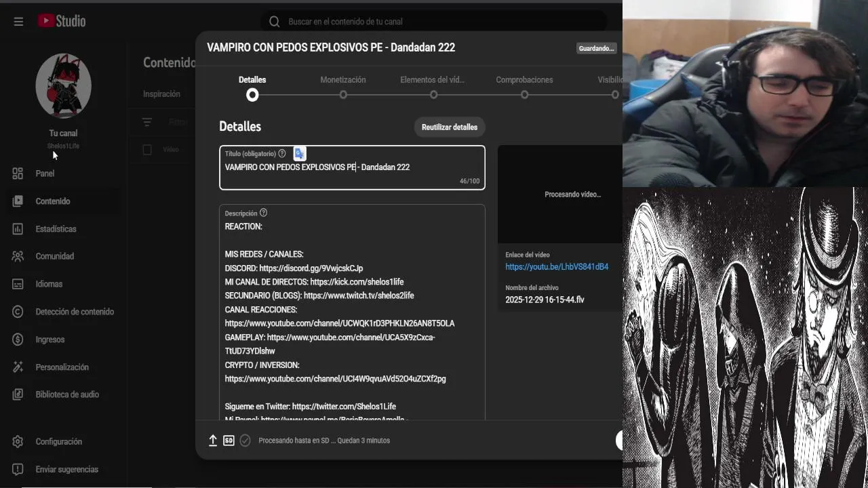Toggle the select-all Vídeo checkbox
The height and width of the screenshot is (488, 868).
click(x=147, y=150)
